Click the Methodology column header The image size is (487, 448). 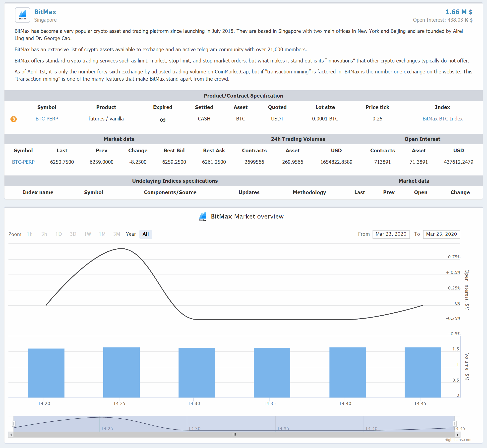click(309, 192)
